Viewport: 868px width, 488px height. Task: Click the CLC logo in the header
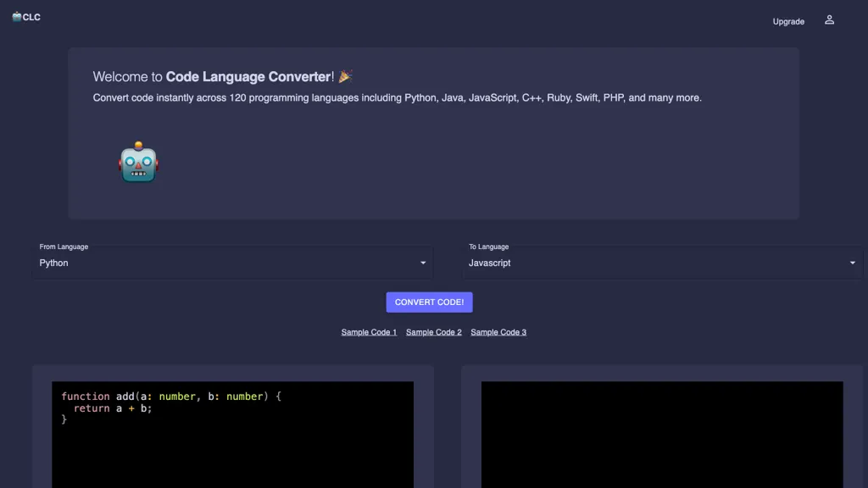click(26, 17)
